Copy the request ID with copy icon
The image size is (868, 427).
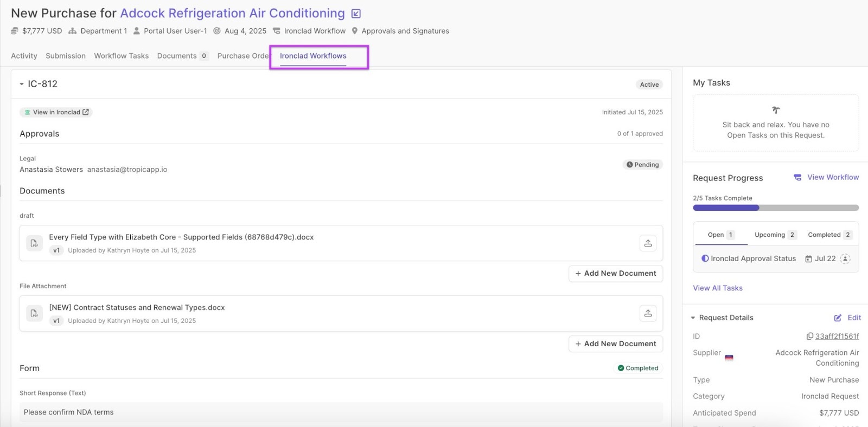[x=810, y=337]
